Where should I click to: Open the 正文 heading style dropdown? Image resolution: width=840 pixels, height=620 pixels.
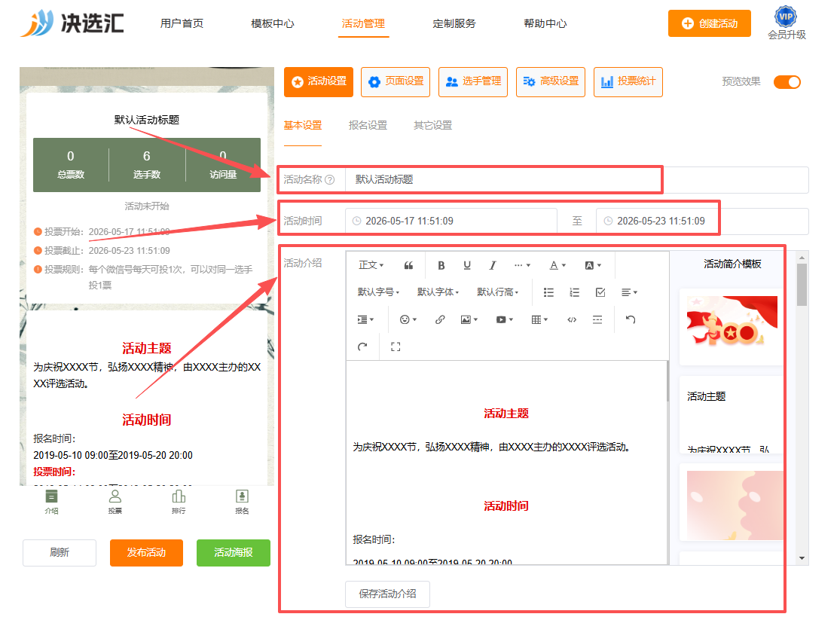coord(371,265)
